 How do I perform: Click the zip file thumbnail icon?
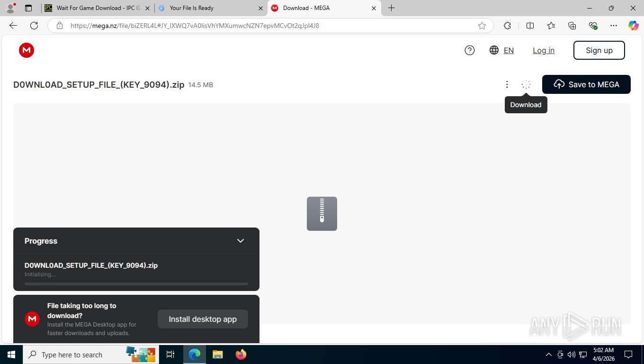tap(322, 214)
